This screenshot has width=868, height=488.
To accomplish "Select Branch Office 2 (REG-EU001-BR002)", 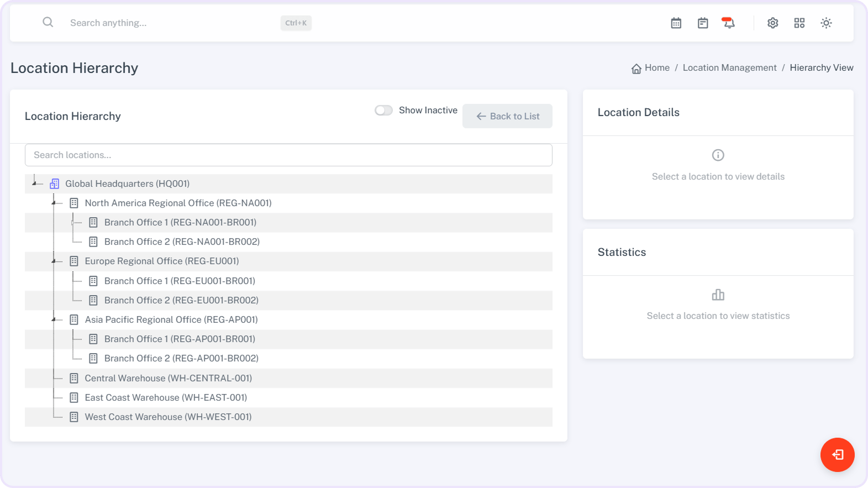I will coord(181,301).
